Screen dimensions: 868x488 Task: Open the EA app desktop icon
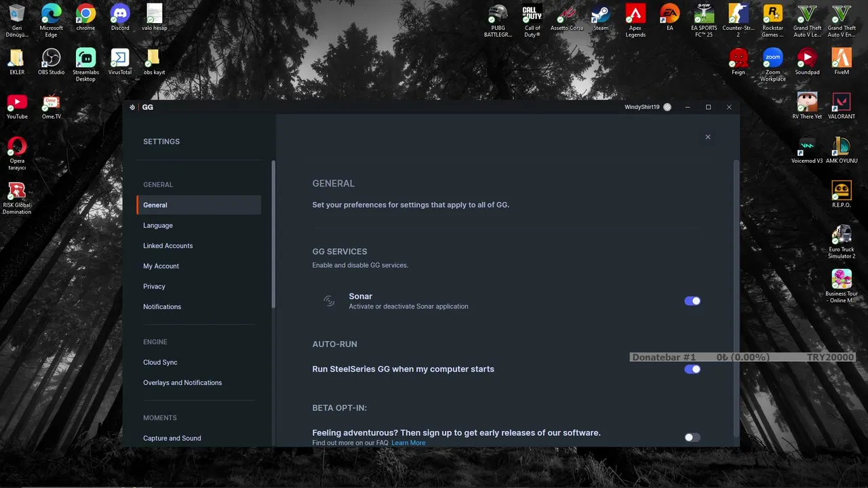(x=670, y=14)
